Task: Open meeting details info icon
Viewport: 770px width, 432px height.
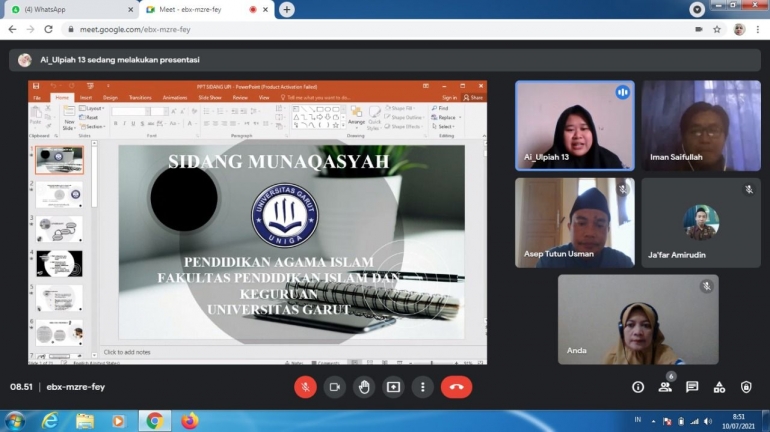Action: pos(638,387)
